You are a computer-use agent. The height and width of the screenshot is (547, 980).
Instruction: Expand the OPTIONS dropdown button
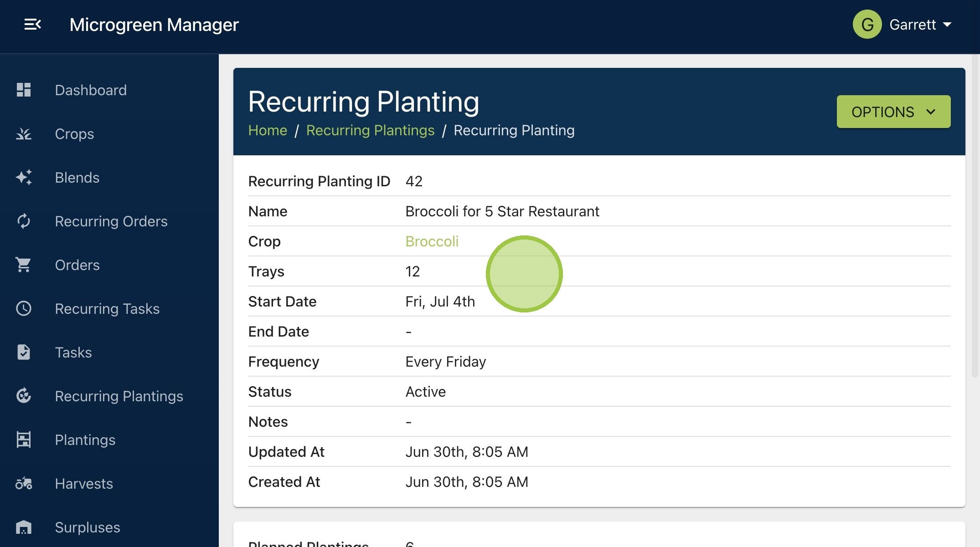coord(893,112)
